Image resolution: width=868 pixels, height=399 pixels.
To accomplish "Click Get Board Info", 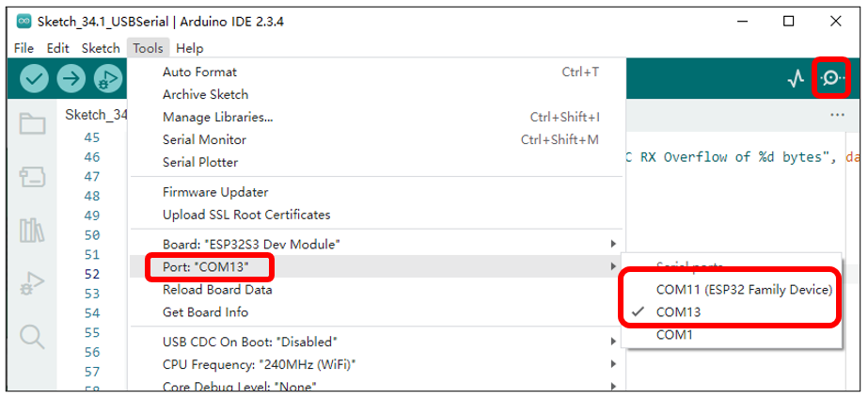I will [376, 312].
